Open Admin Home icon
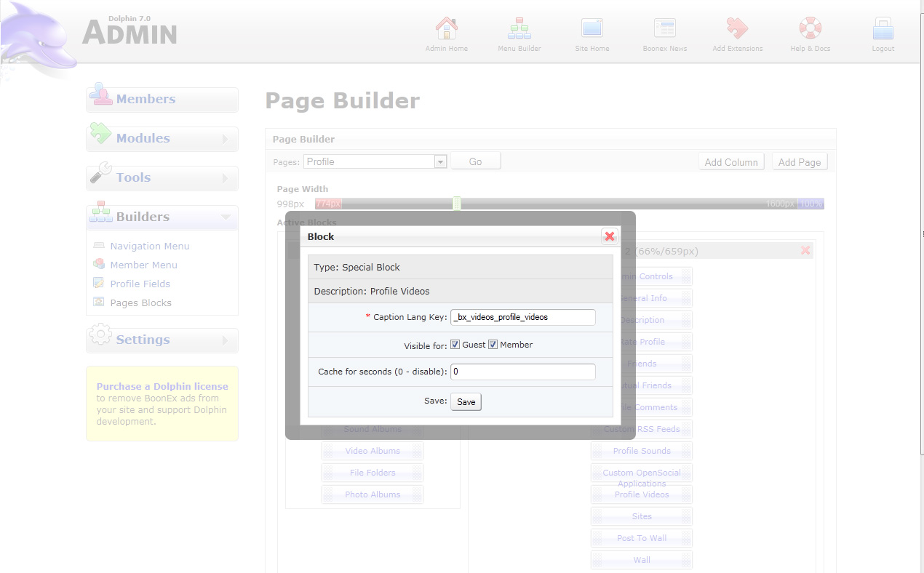The width and height of the screenshot is (924, 573). (x=446, y=29)
